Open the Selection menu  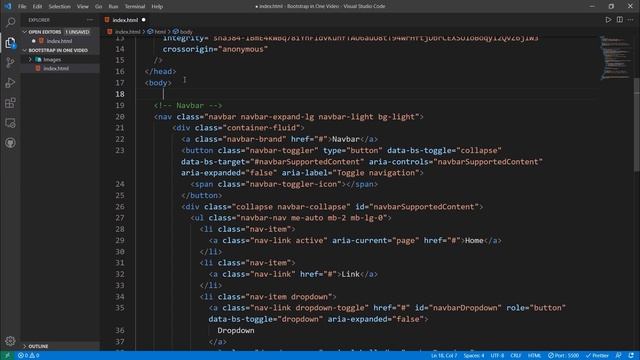tap(60, 7)
